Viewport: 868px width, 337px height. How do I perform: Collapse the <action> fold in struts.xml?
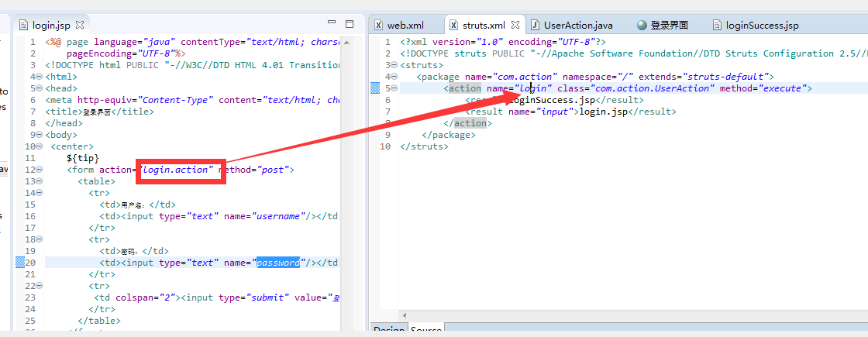pyautogui.click(x=394, y=88)
